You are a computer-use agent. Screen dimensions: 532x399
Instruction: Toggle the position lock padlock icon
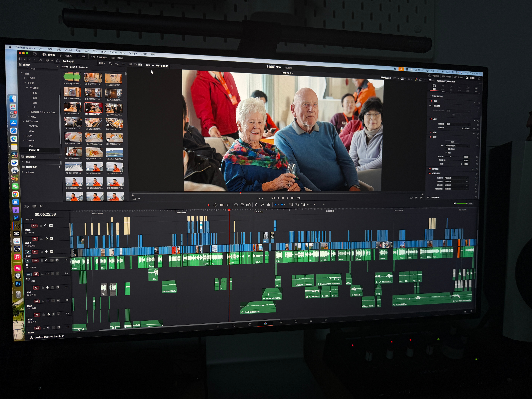point(269,205)
